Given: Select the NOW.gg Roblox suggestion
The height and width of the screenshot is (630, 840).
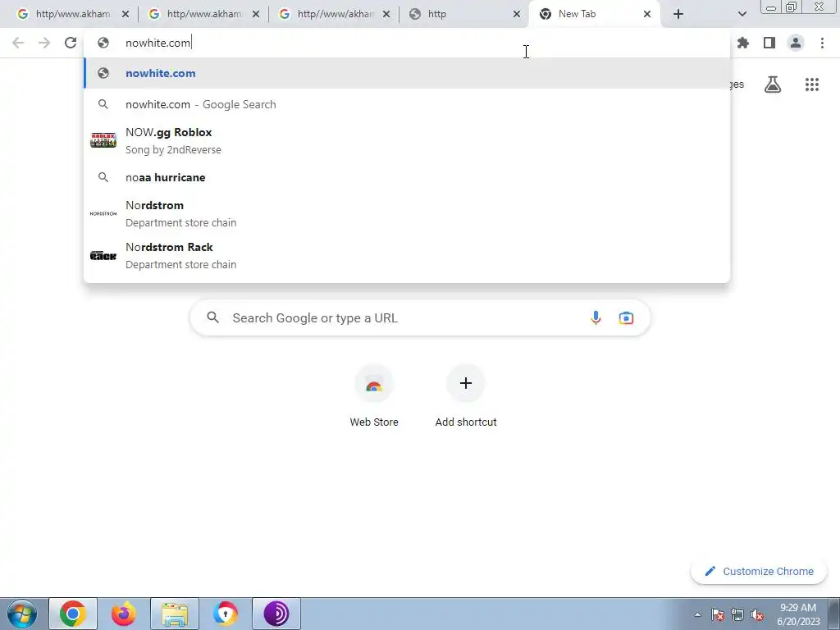Looking at the screenshot, I should [x=407, y=140].
